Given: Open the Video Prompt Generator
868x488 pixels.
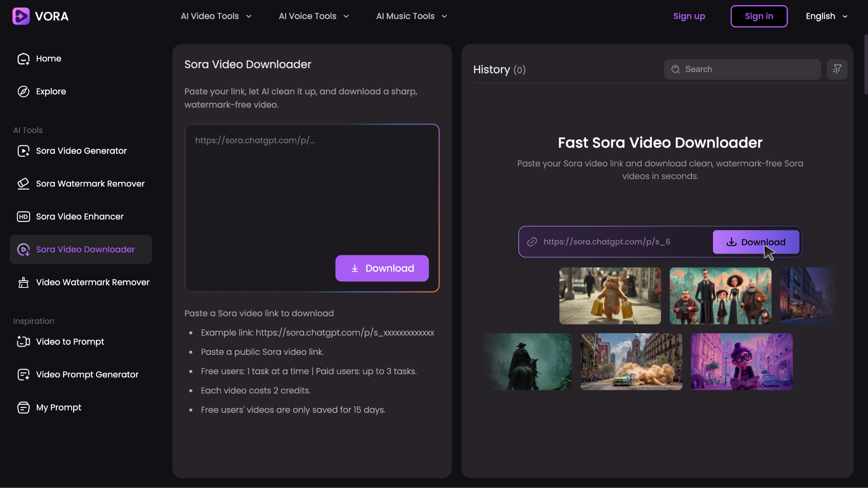Looking at the screenshot, I should (87, 374).
